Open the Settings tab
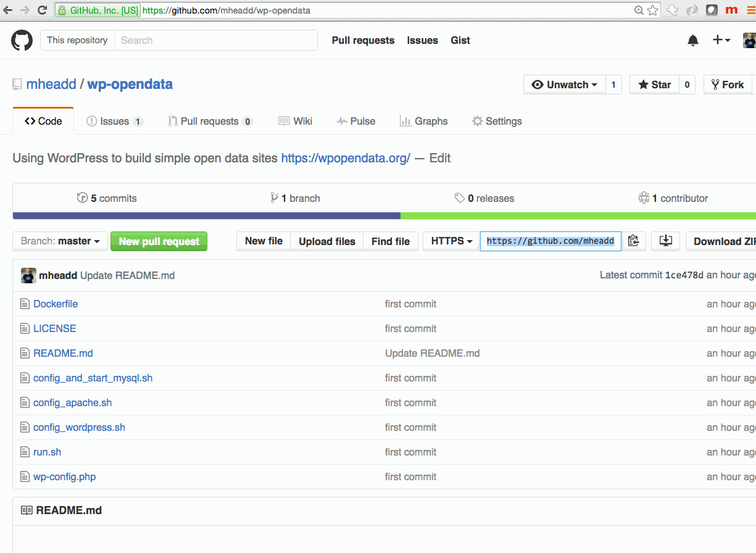 pos(497,121)
